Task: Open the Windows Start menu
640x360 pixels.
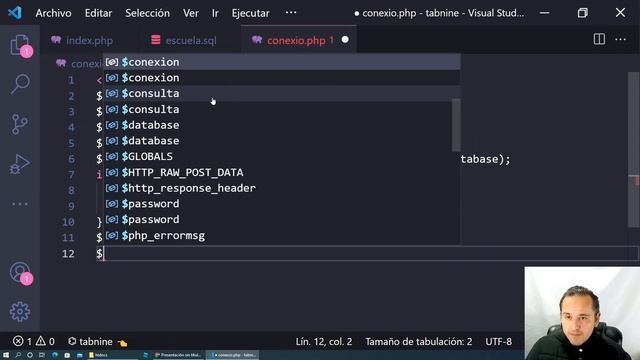Action: pos(6,355)
